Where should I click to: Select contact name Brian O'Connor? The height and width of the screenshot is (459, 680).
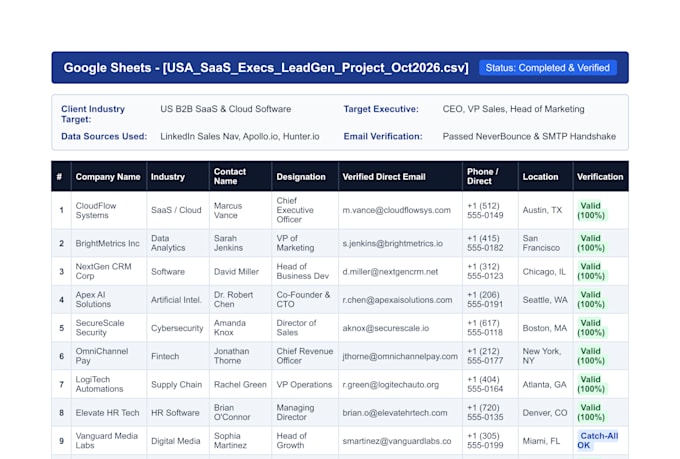pyautogui.click(x=232, y=412)
